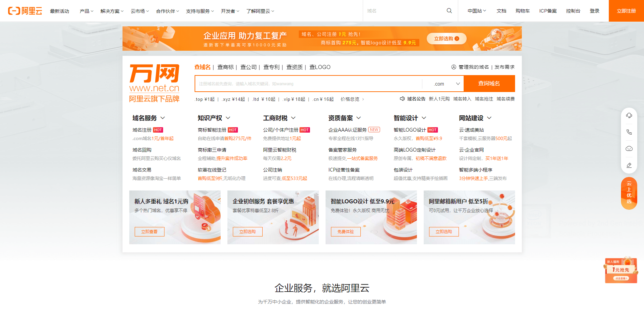The width and height of the screenshot is (644, 317).
Task: Expand the 了解阿里云 menu
Action: tap(260, 11)
